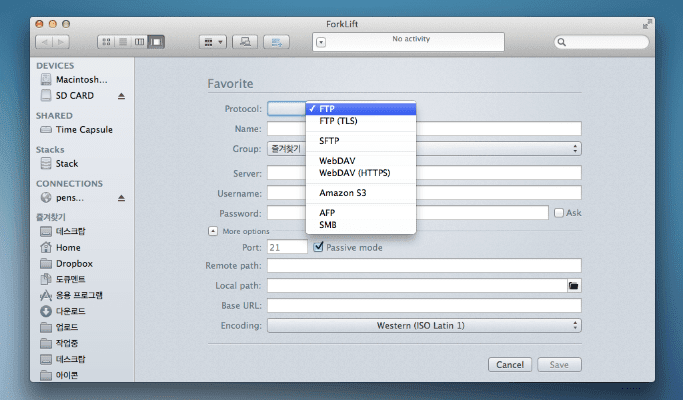
Task: Select WebDAV (HTTPS) protocol
Action: tap(361, 173)
